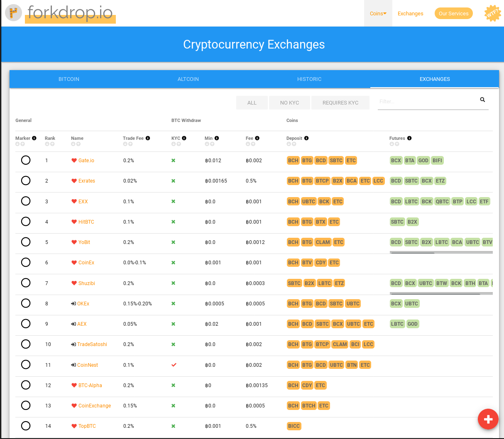
Task: Select the marker circle for HitBTC
Action: [26, 221]
